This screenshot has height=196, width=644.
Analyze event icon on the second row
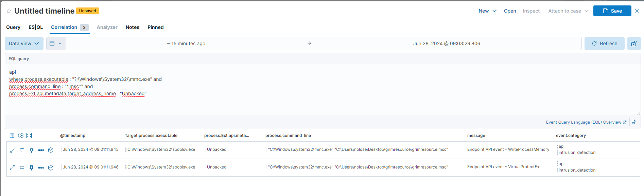[51, 168]
